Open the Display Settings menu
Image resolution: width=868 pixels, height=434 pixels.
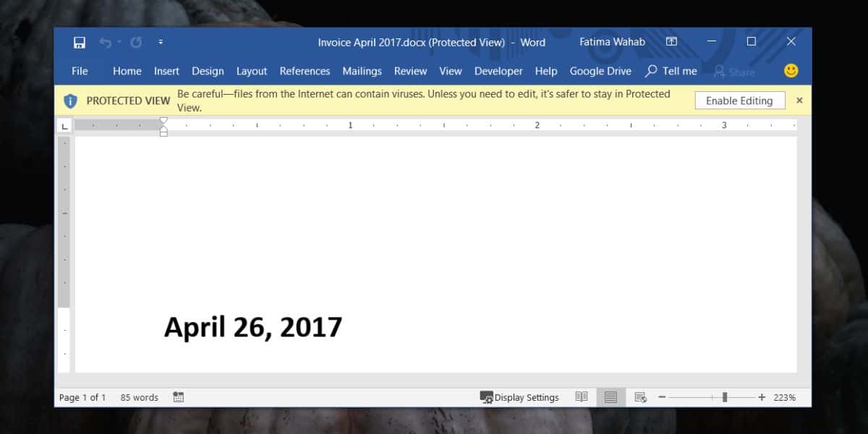[x=520, y=396]
